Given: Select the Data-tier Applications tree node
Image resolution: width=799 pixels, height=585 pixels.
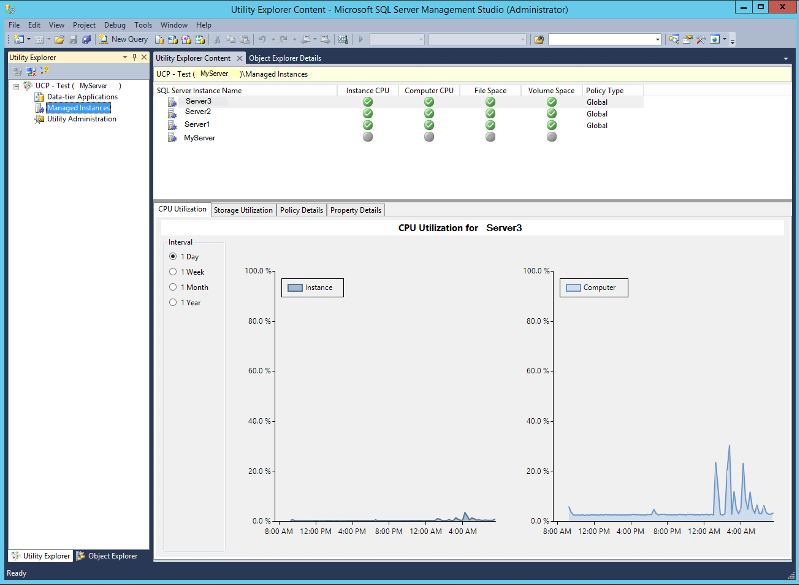Looking at the screenshot, I should click(x=83, y=97).
